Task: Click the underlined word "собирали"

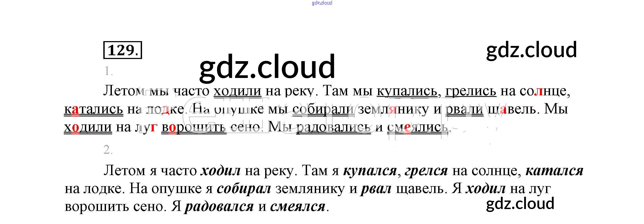Action: [323, 109]
